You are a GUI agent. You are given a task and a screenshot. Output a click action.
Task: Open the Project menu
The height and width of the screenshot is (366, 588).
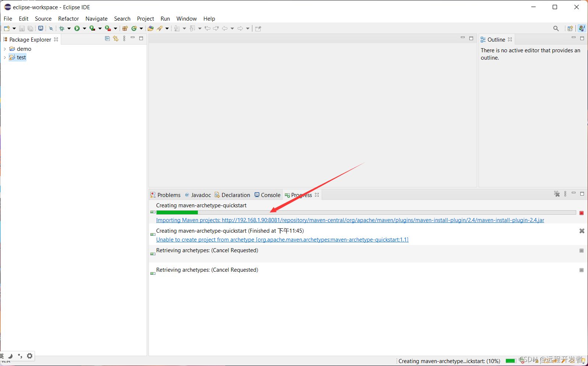coord(146,18)
